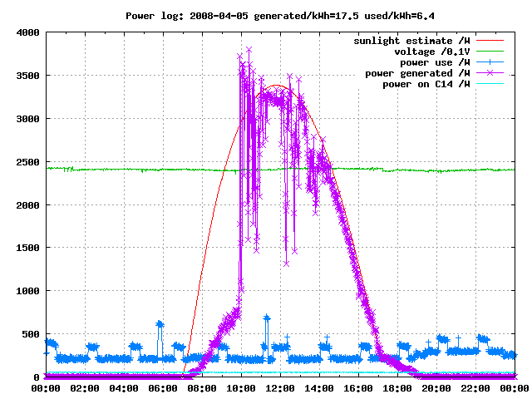Click the 'voltage /0.1V' legend label

click(x=432, y=52)
